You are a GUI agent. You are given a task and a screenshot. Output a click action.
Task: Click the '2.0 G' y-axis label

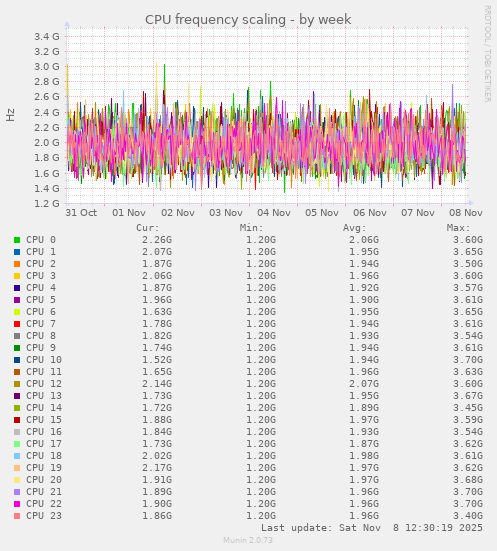47,143
